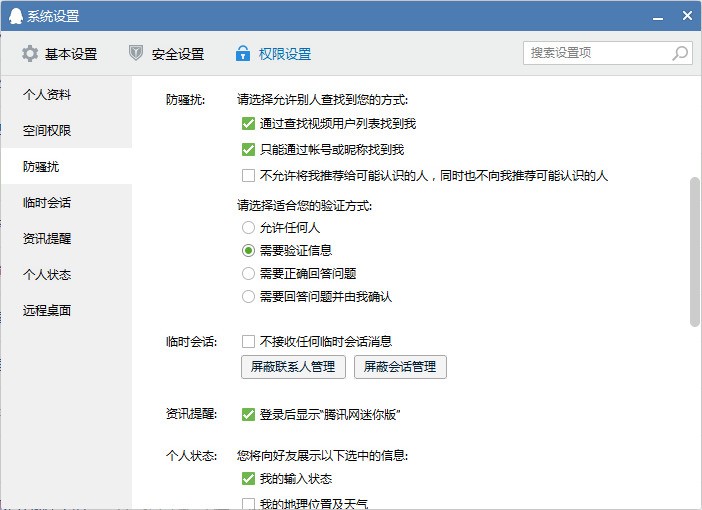Click the 请选择允许别人查找到您的方式 heading
This screenshot has width=702, height=510.
[x=322, y=99]
